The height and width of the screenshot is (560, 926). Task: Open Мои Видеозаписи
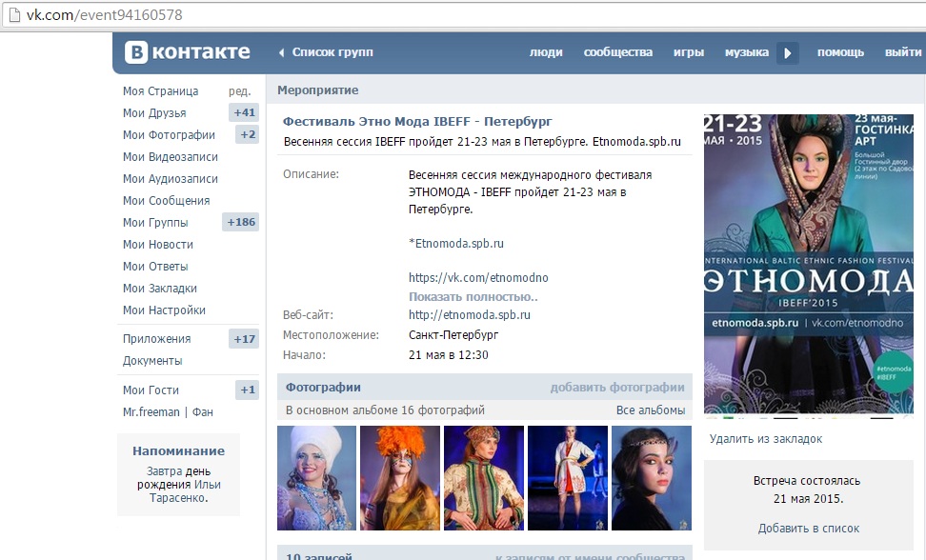(x=171, y=156)
